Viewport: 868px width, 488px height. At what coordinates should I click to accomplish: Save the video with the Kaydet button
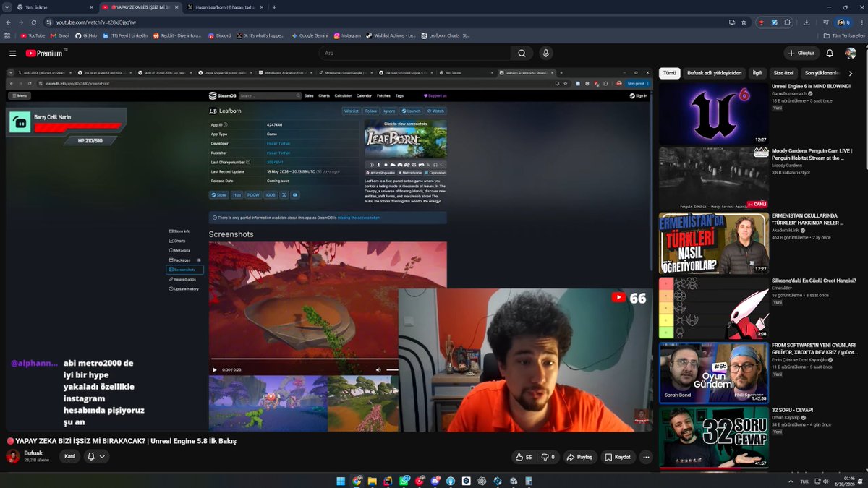coord(618,457)
